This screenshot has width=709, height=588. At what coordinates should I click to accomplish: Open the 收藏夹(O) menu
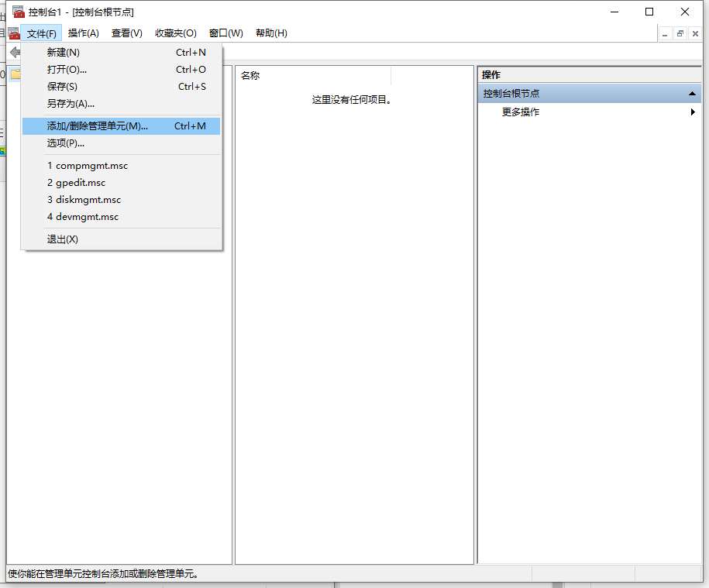coord(174,33)
